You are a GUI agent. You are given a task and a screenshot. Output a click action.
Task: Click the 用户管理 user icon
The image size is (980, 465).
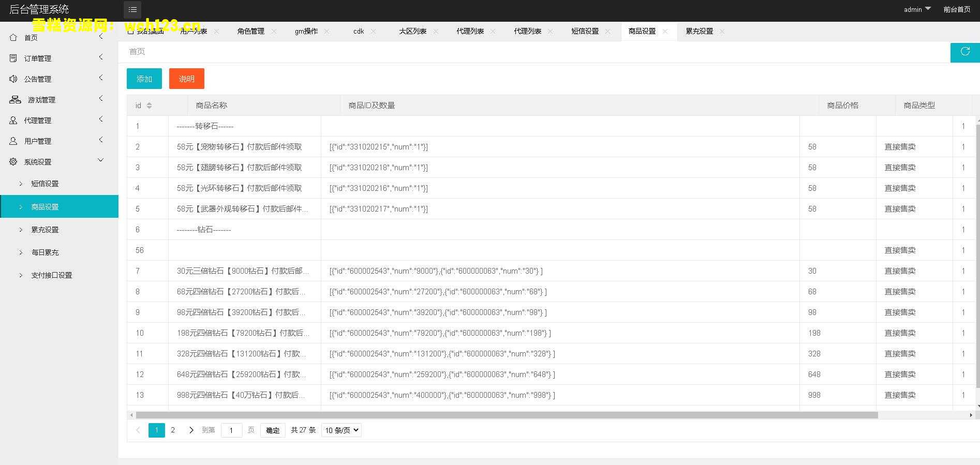[x=13, y=141]
